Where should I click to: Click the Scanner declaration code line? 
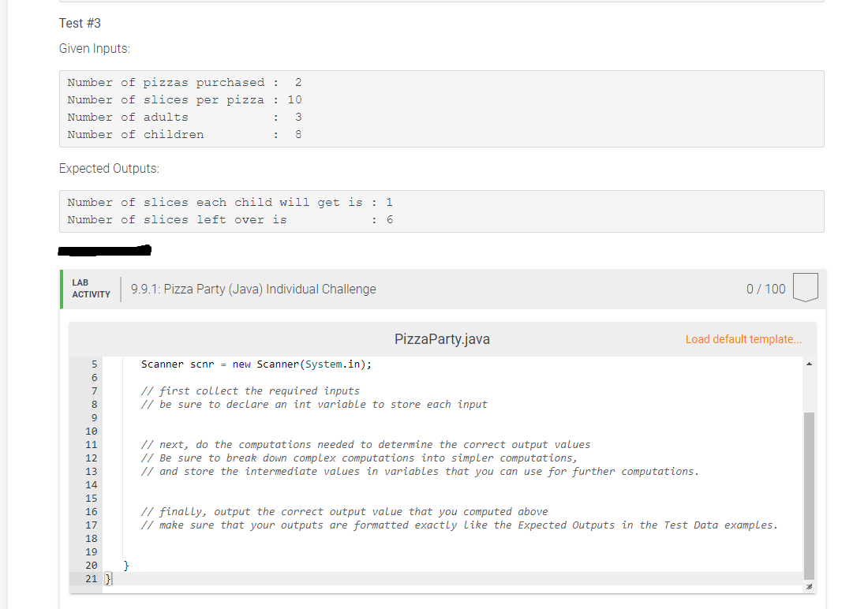pyautogui.click(x=256, y=364)
